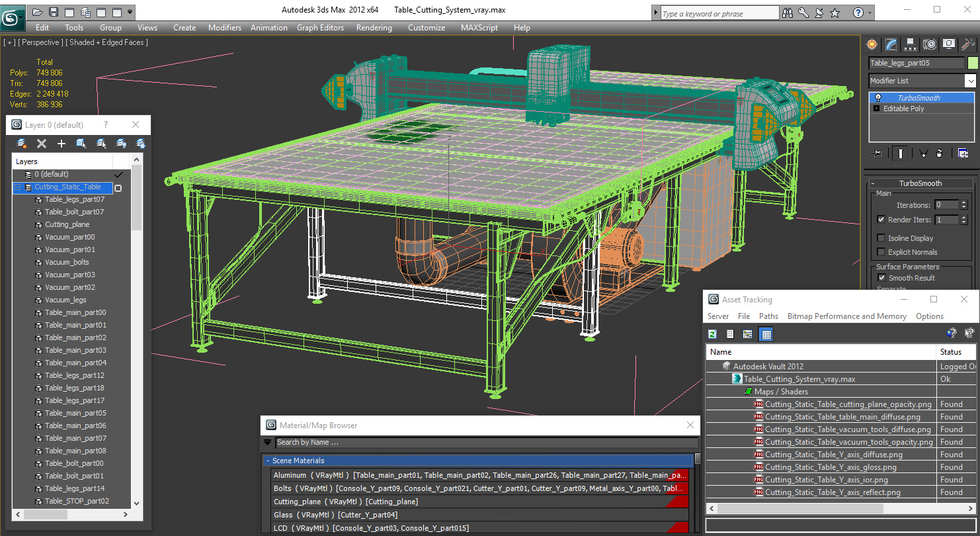Viewport: 980px width, 536px height.
Task: Click the Shaded + Edged Faces label
Action: (x=107, y=42)
